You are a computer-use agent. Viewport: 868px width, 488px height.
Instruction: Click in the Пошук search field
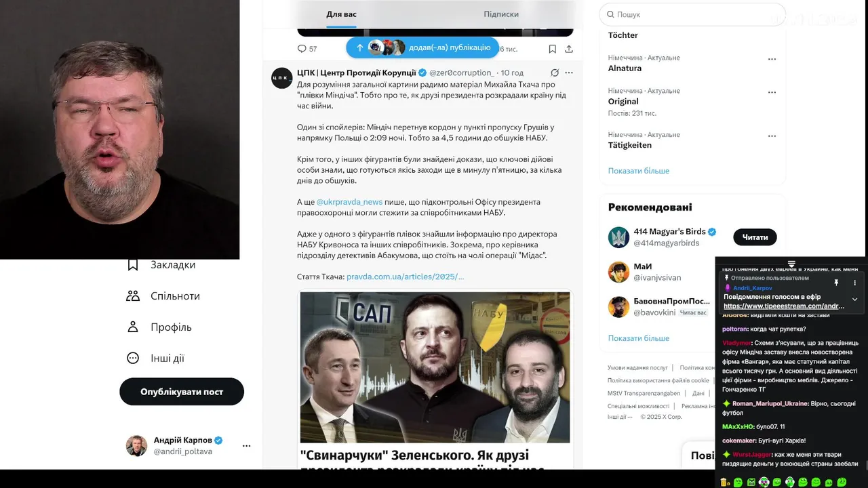692,14
